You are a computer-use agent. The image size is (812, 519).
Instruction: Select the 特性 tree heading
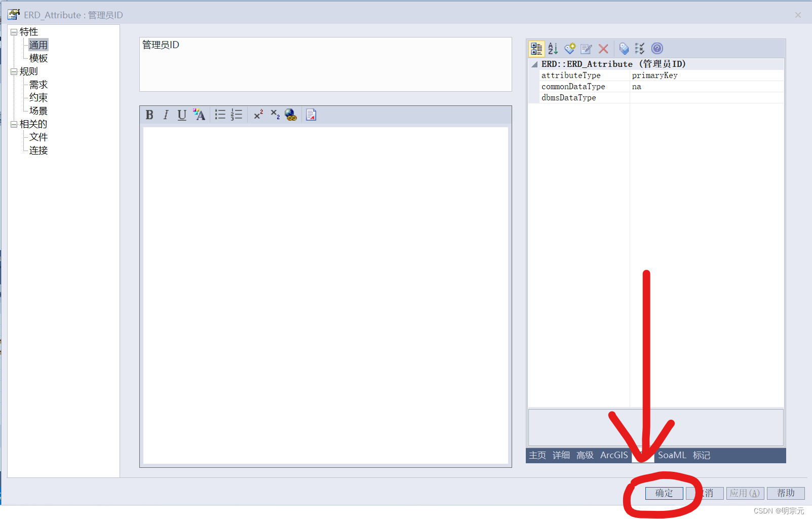[x=29, y=32]
